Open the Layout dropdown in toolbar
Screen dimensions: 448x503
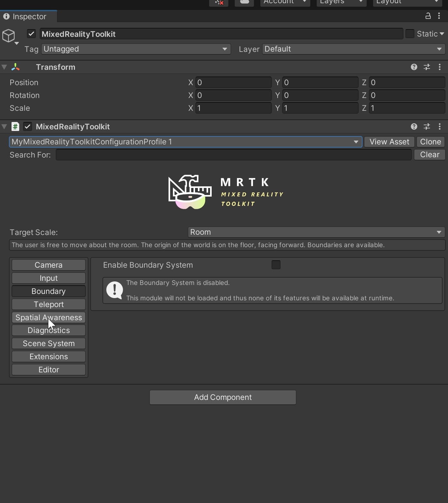pyautogui.click(x=407, y=2)
